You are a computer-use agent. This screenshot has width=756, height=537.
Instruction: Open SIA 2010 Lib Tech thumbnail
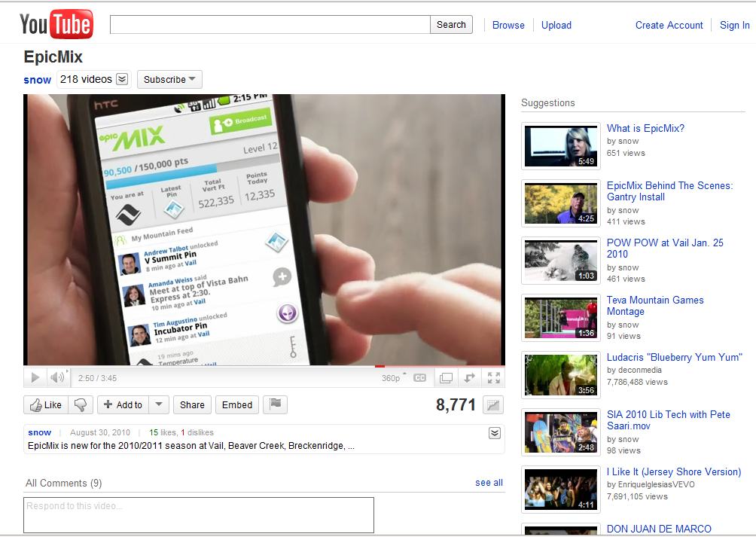[561, 432]
